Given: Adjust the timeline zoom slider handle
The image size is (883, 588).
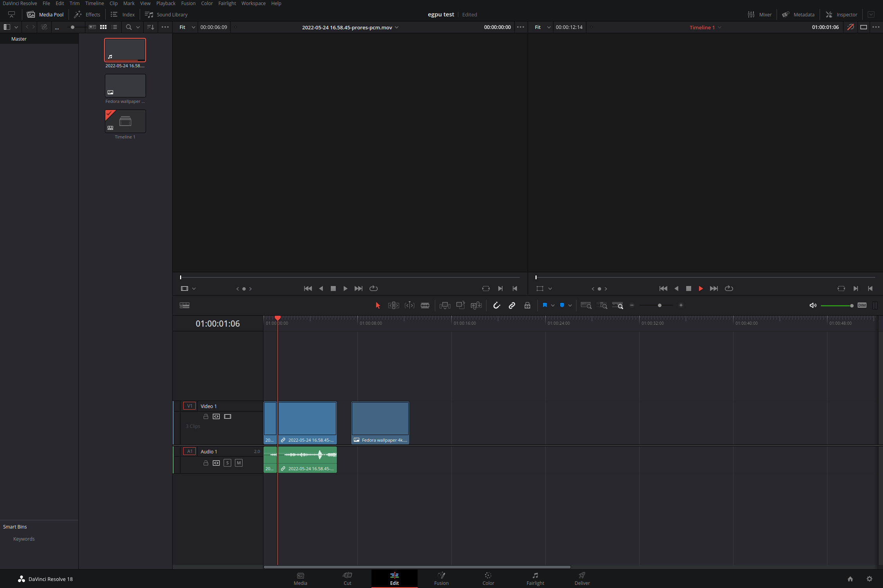Looking at the screenshot, I should [660, 305].
